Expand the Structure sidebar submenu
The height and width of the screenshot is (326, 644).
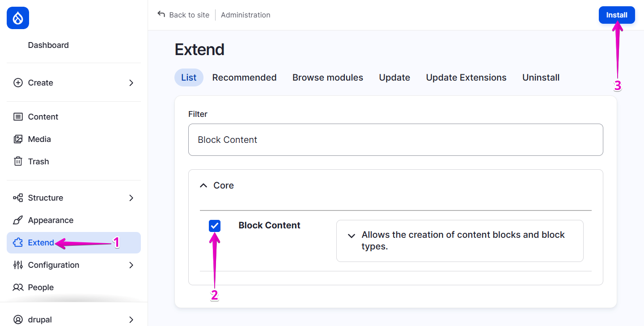(131, 197)
